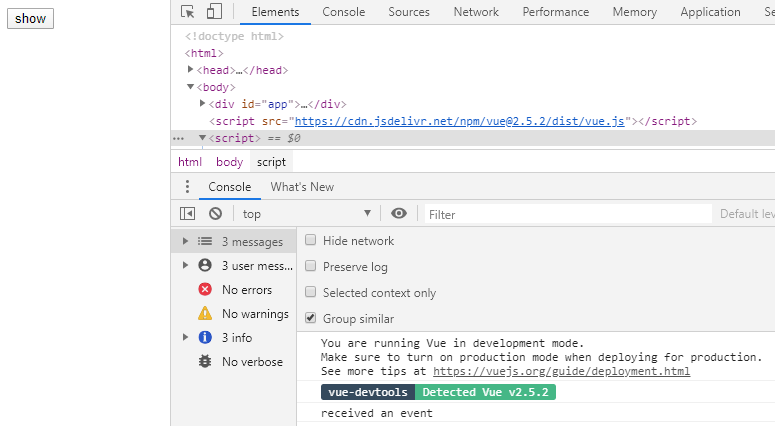Click the user messages person icon
This screenshot has height=426, width=775.
click(205, 265)
